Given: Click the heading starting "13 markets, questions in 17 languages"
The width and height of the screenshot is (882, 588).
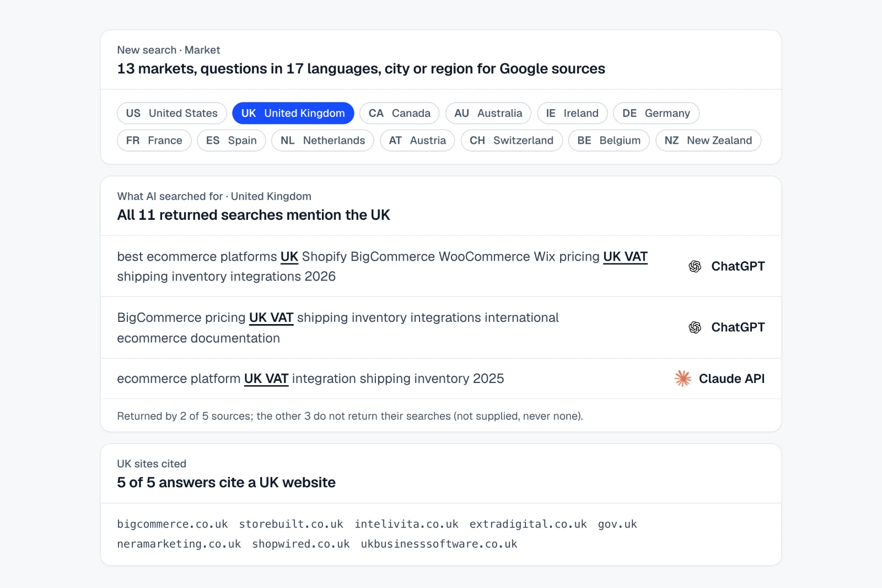Looking at the screenshot, I should (x=361, y=69).
